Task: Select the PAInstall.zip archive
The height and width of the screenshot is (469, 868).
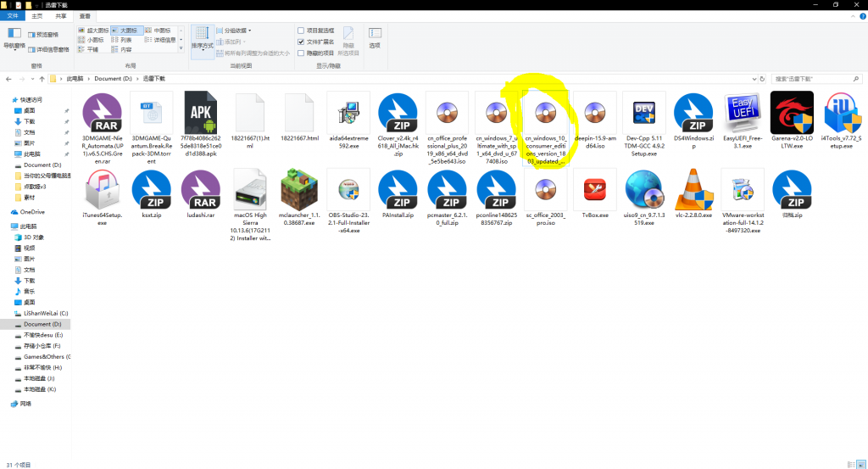Action: [x=398, y=194]
